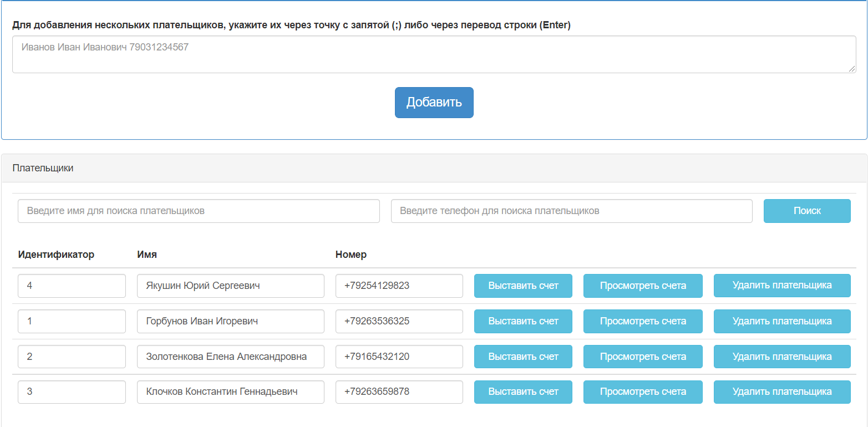Screen dimensions: 868x427
Task: Click the phone search field
Action: pos(571,211)
